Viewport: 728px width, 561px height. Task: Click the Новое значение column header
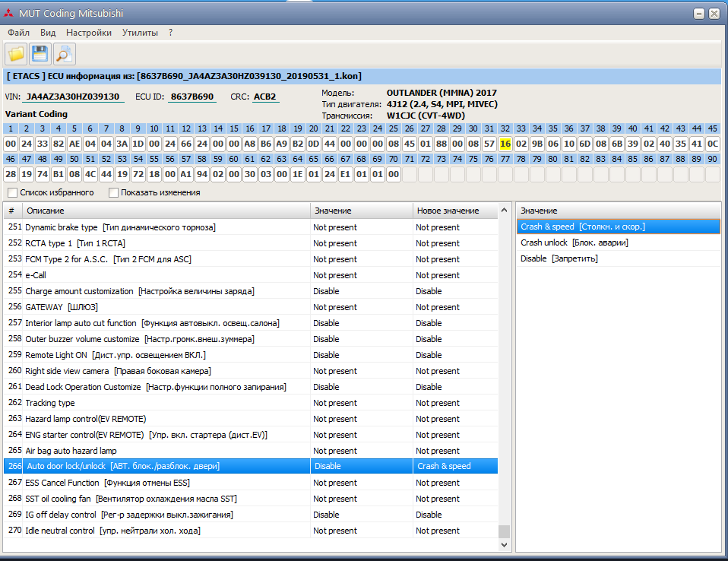(455, 211)
